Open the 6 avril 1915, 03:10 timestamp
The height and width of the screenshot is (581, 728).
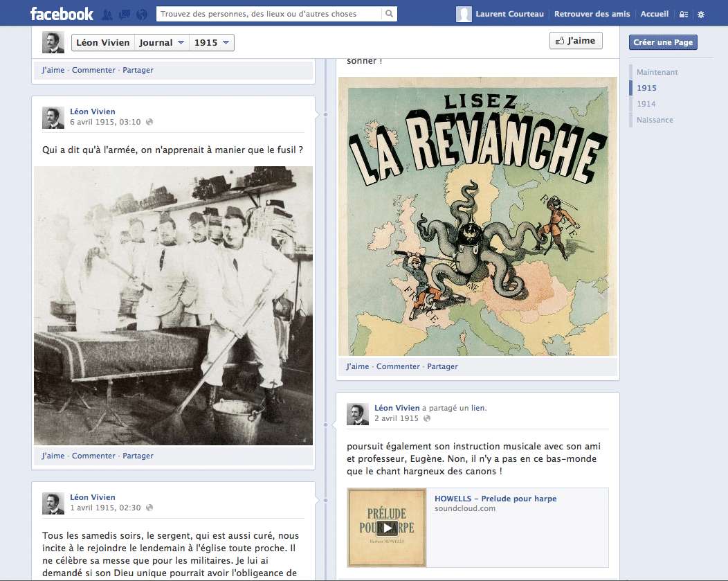click(x=105, y=122)
